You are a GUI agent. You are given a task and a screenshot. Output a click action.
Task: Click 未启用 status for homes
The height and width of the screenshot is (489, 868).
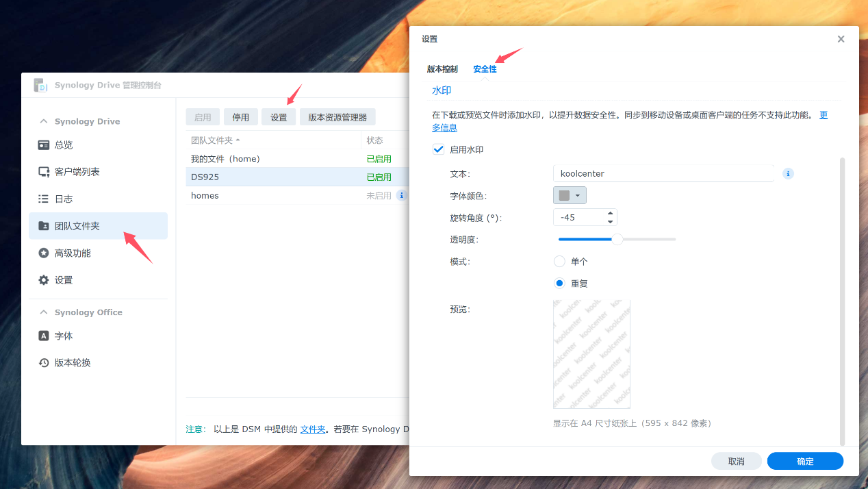[379, 196]
